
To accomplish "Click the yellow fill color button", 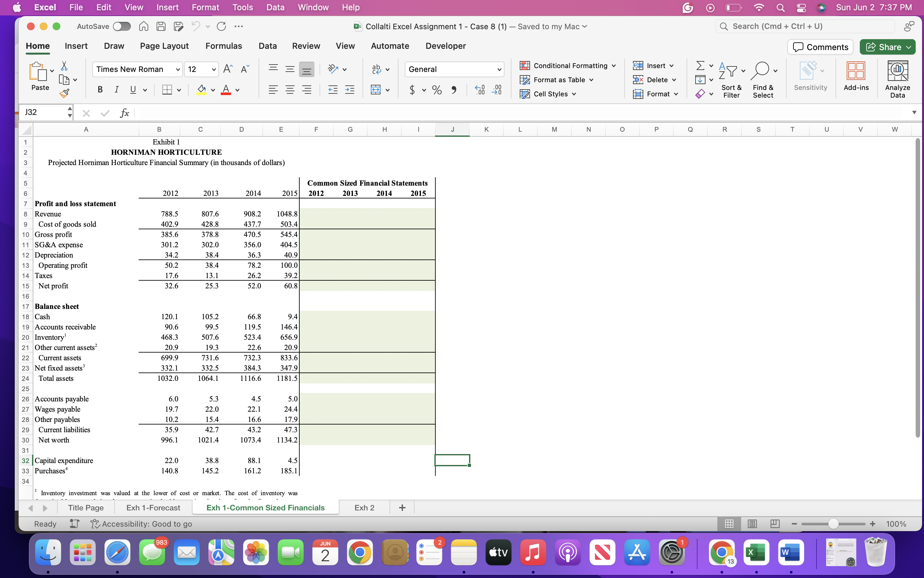I will coord(201,90).
